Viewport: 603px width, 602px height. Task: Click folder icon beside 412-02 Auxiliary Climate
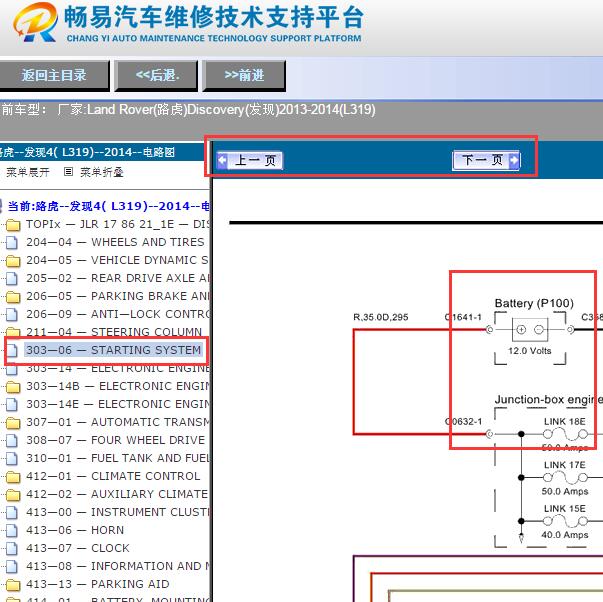[13, 495]
